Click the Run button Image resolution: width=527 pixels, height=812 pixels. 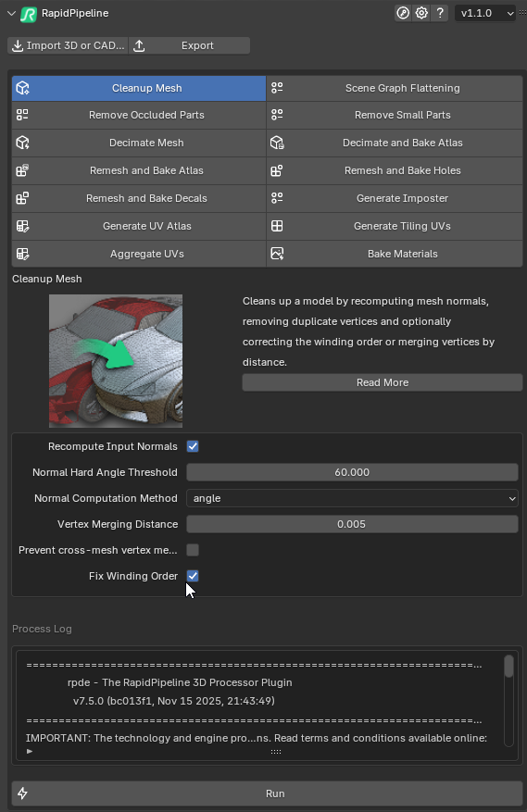(267, 793)
